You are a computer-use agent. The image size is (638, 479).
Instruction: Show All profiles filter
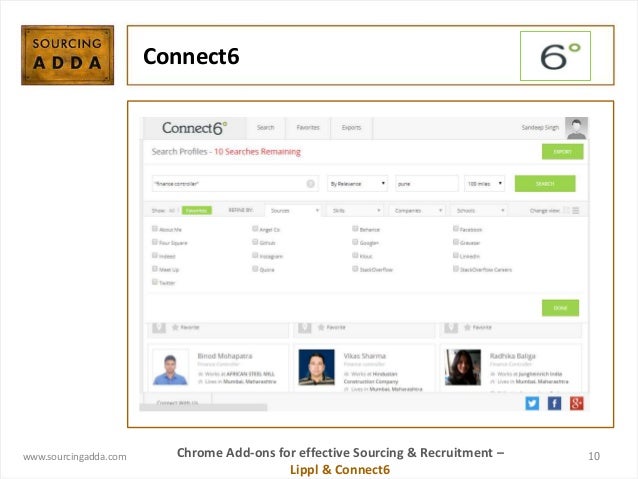(x=171, y=211)
